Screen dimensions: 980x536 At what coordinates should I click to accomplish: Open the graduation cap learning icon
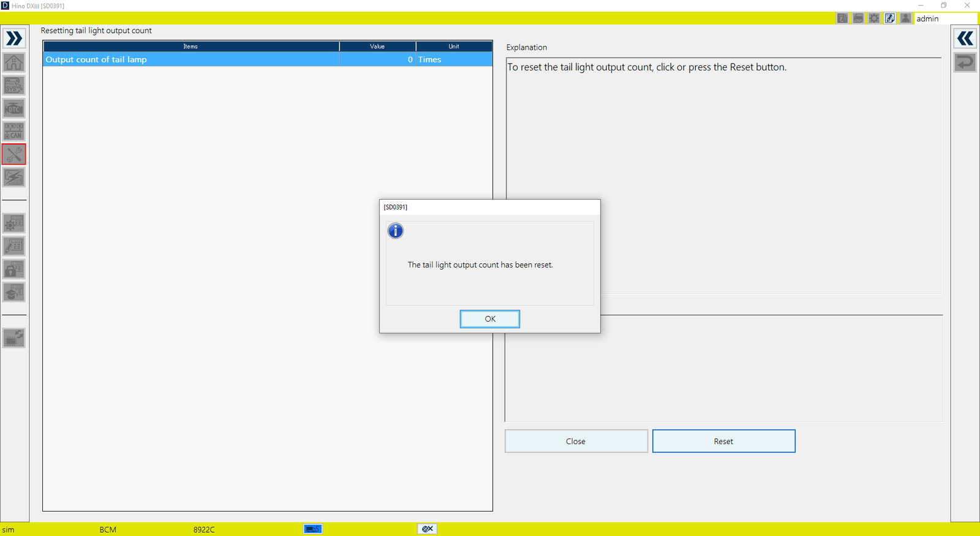[x=14, y=292]
